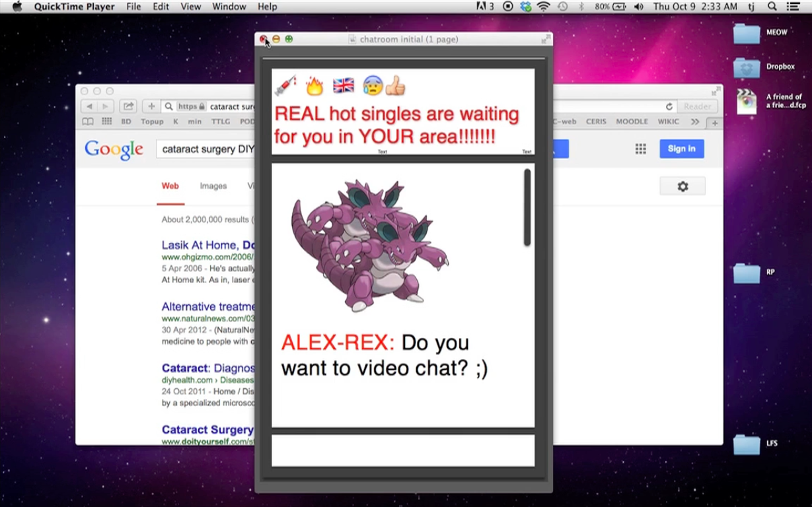Open the Window menu

click(229, 7)
